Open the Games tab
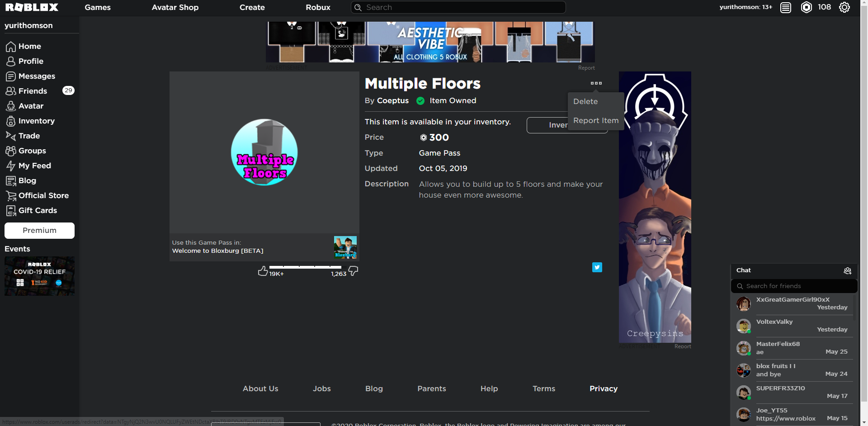Screen dimensions: 868x426 click(x=98, y=7)
